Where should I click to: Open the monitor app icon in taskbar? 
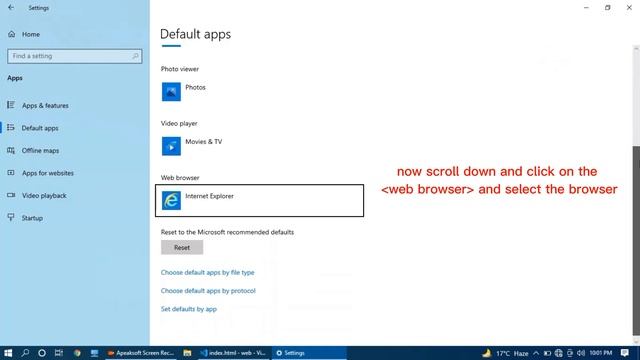(x=94, y=353)
